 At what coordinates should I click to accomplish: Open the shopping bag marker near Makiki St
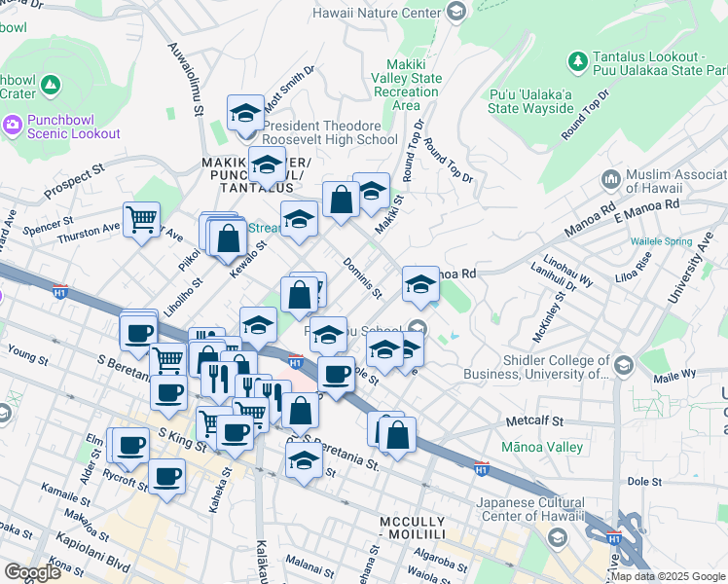click(341, 200)
